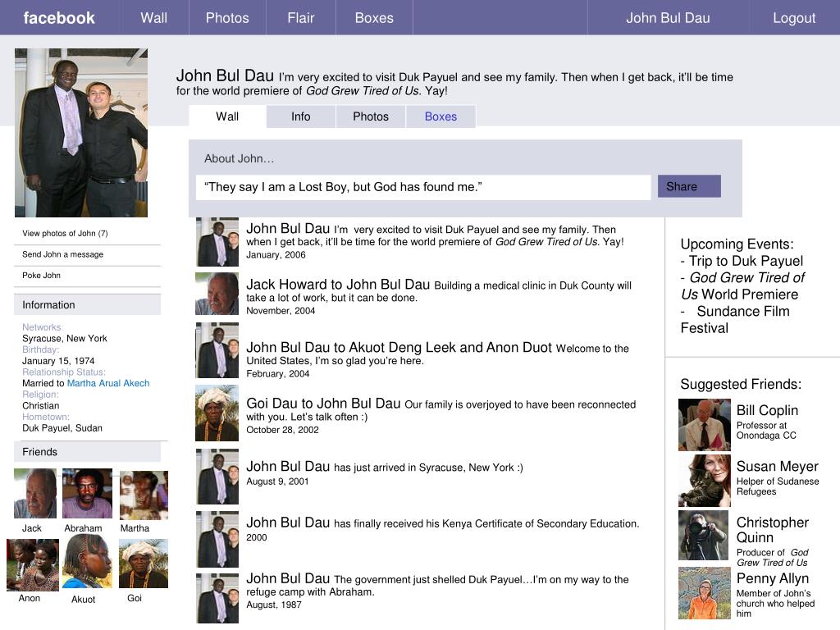840x630 pixels.
Task: Click avatar beside the August 9, 2001 post
Action: coord(217,477)
